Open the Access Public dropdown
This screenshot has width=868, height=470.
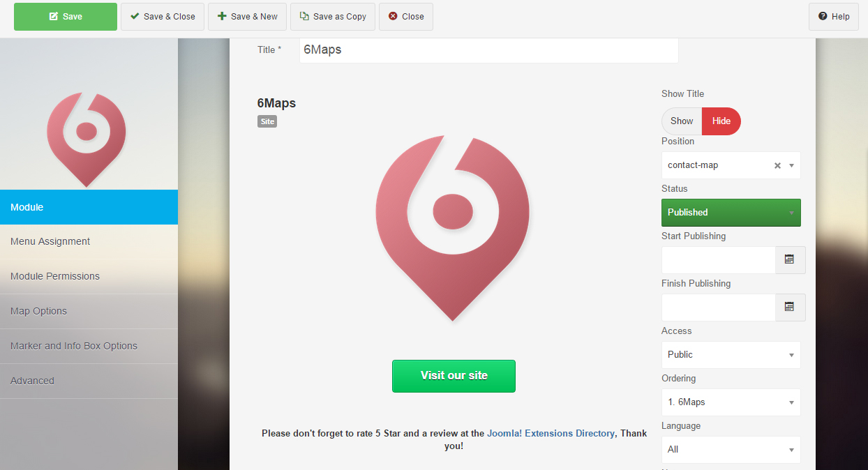click(x=731, y=355)
